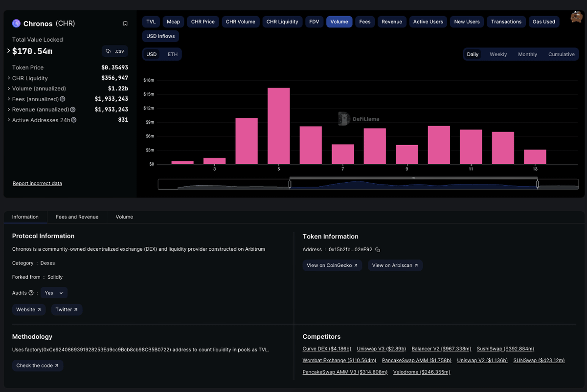
Task: Click the help icon beside Active Addresses 24h
Action: (x=74, y=120)
